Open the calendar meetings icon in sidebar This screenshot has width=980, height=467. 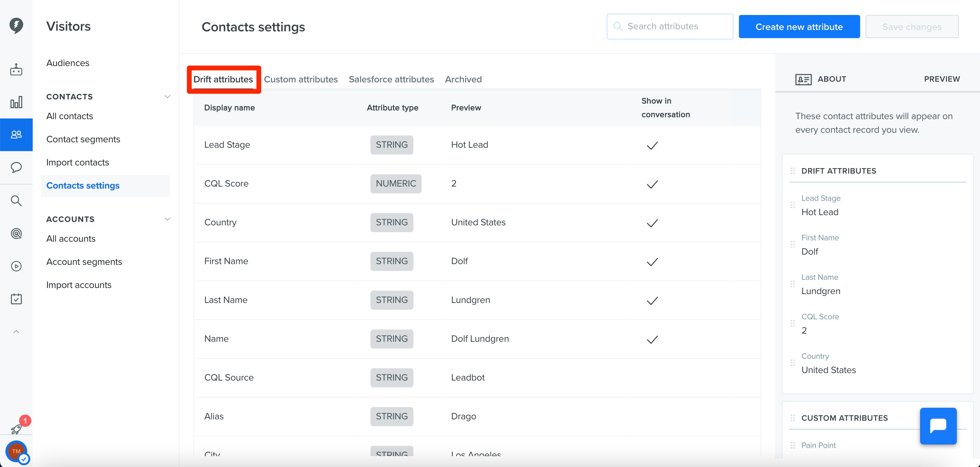16,299
